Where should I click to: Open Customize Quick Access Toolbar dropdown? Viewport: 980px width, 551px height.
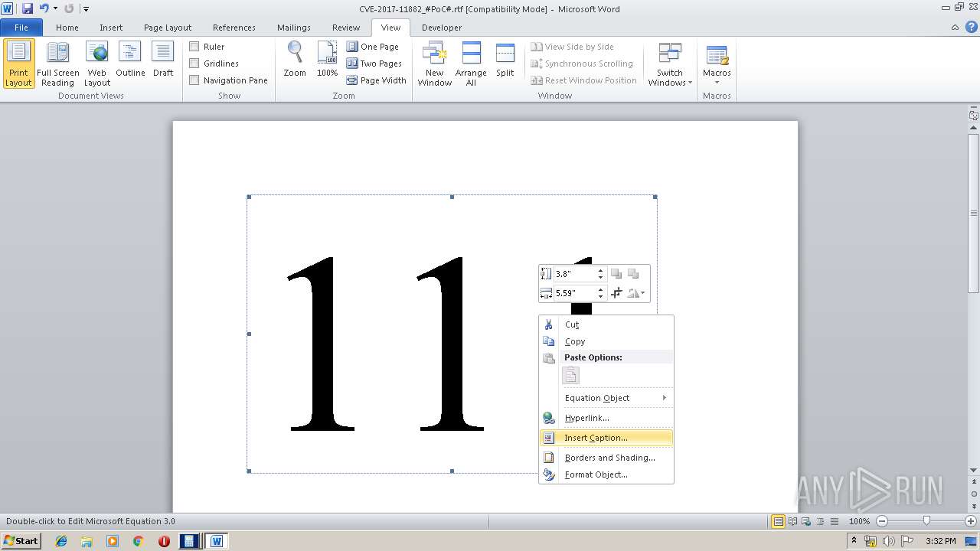coord(86,9)
